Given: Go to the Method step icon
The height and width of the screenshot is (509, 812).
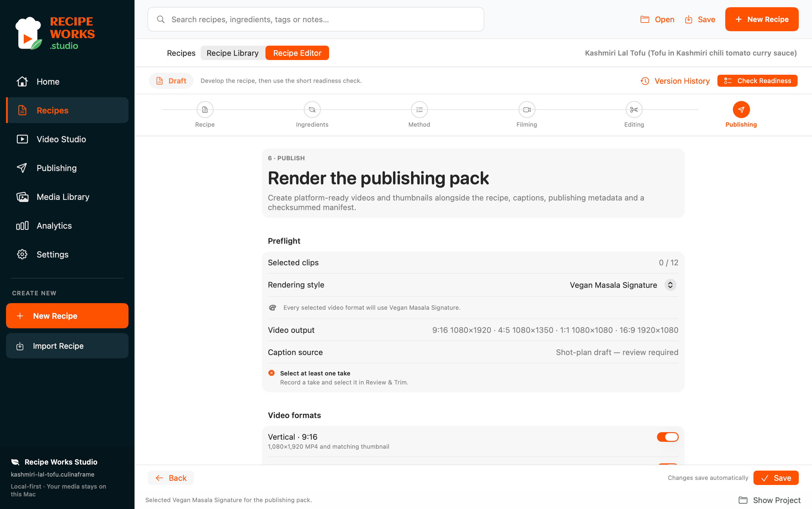Looking at the screenshot, I should click(x=419, y=110).
